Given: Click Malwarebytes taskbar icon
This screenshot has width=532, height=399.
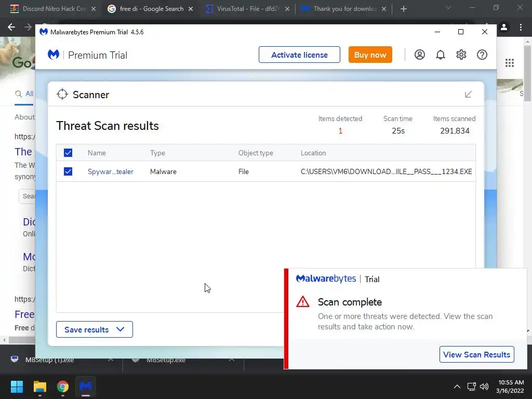Looking at the screenshot, I should 86,387.
